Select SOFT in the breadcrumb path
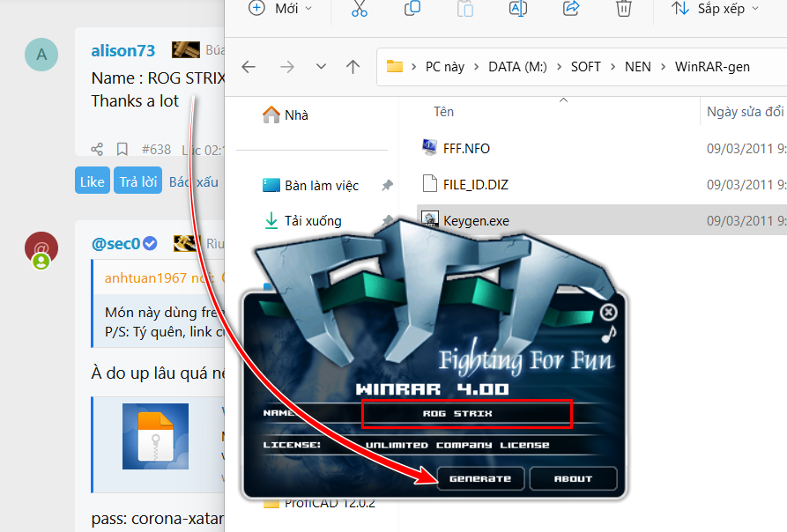Viewport: 787px width, 532px height. tap(586, 67)
